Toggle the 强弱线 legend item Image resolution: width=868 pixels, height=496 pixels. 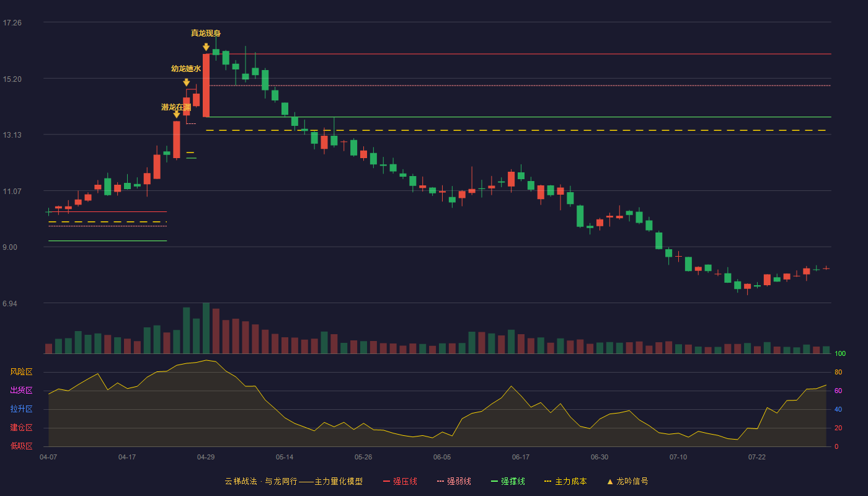(x=454, y=481)
